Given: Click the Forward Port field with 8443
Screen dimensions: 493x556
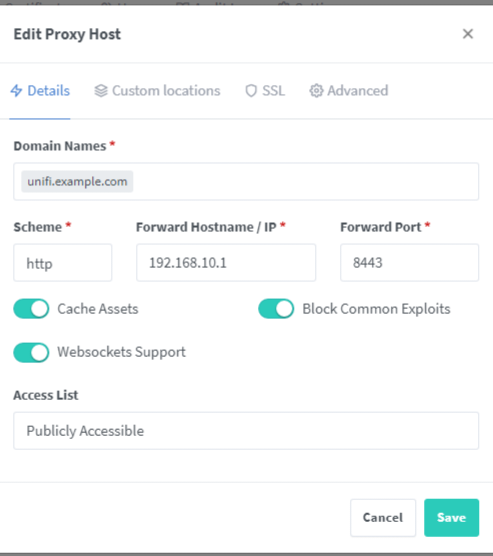Looking at the screenshot, I should point(410,263).
